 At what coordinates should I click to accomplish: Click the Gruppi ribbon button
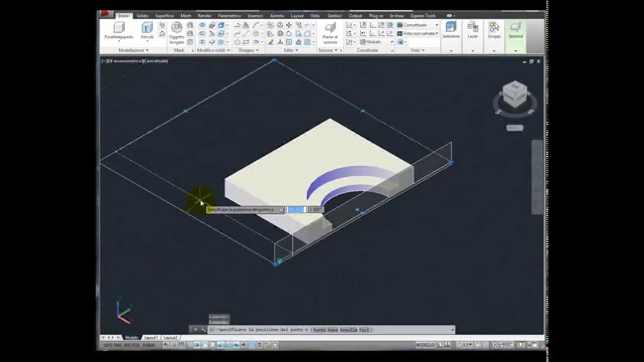tap(494, 31)
